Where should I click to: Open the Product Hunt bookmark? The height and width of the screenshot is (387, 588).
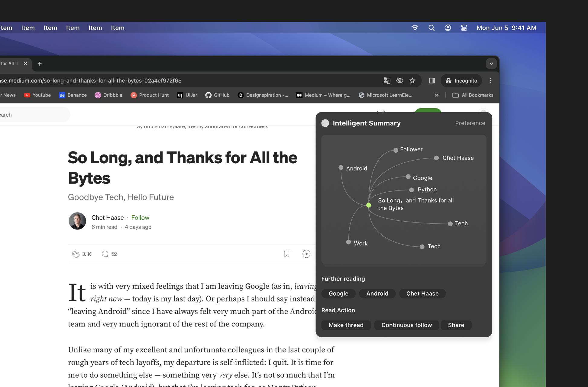click(150, 95)
